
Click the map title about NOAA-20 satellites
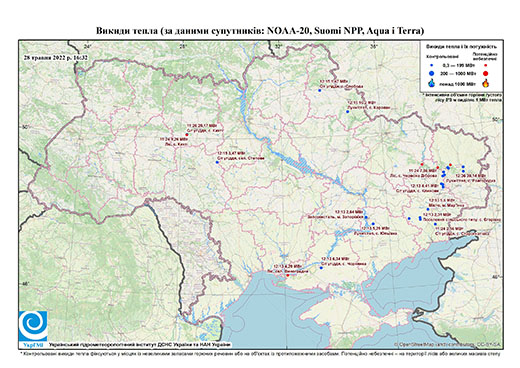260,31
